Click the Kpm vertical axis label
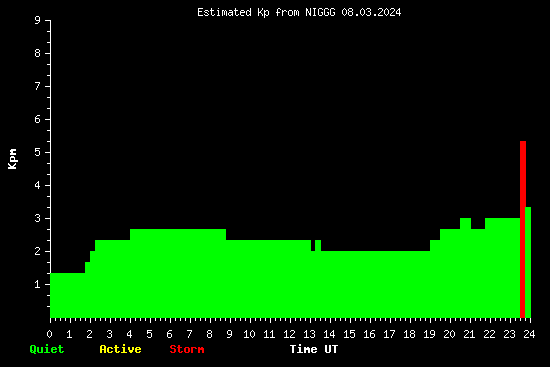The height and width of the screenshot is (367, 550). [12, 159]
